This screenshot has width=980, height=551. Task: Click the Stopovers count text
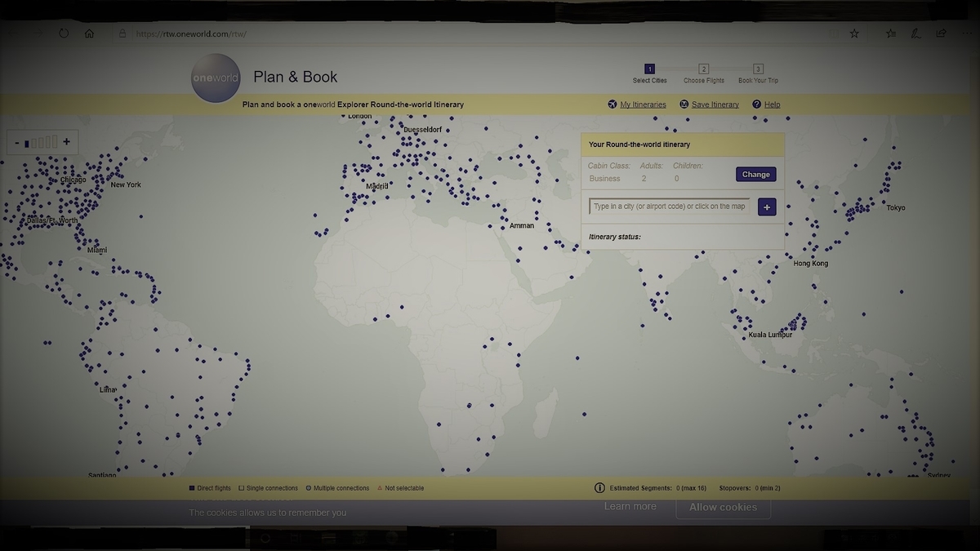tap(750, 488)
